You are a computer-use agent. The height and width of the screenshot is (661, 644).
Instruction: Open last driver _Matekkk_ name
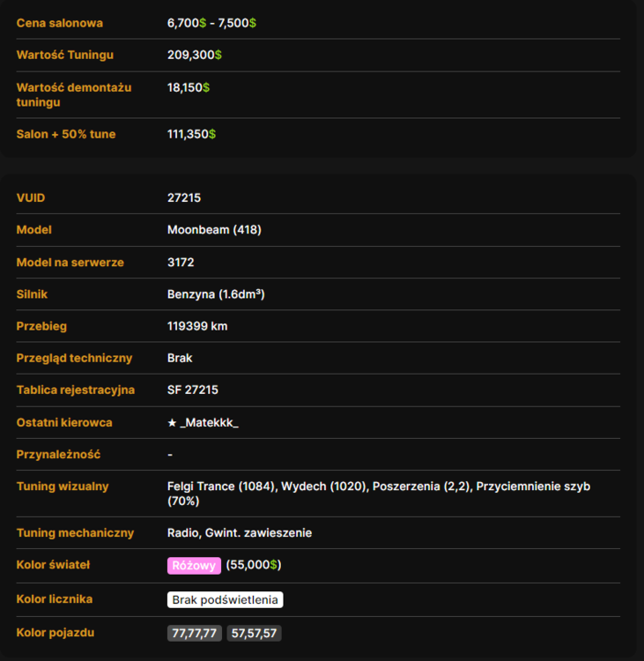[209, 422]
